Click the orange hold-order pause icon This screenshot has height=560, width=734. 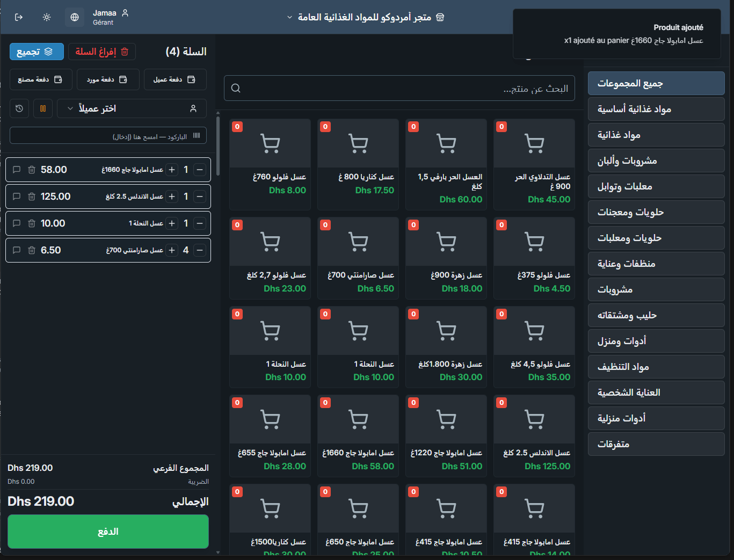click(43, 108)
